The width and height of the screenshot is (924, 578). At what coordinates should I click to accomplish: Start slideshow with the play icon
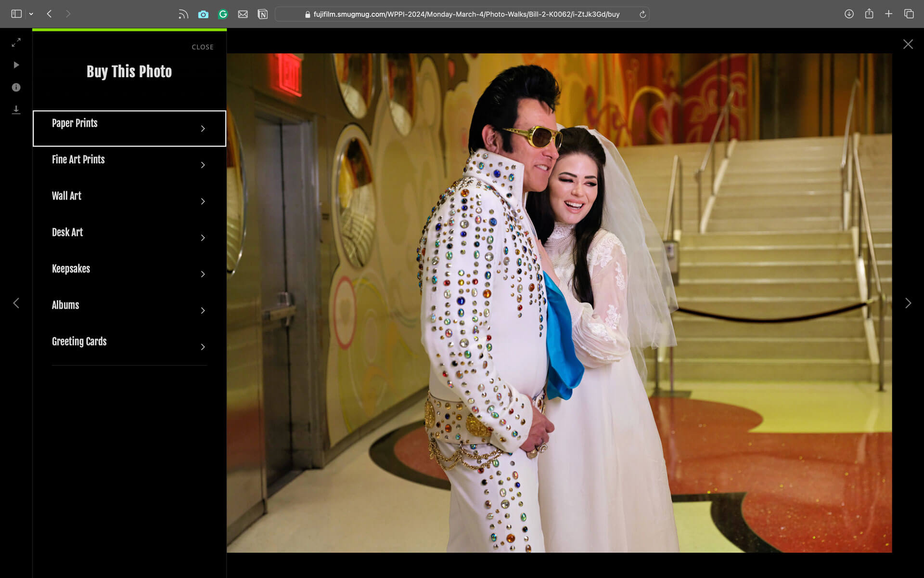pyautogui.click(x=16, y=65)
